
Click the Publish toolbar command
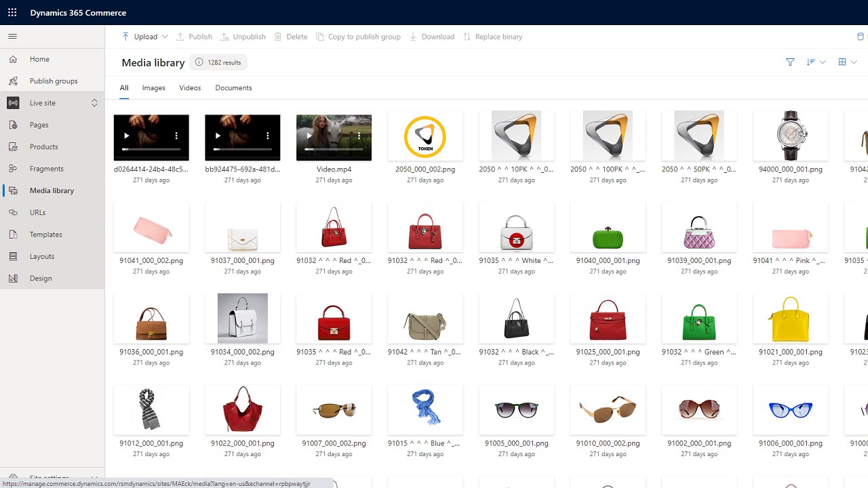(x=194, y=37)
